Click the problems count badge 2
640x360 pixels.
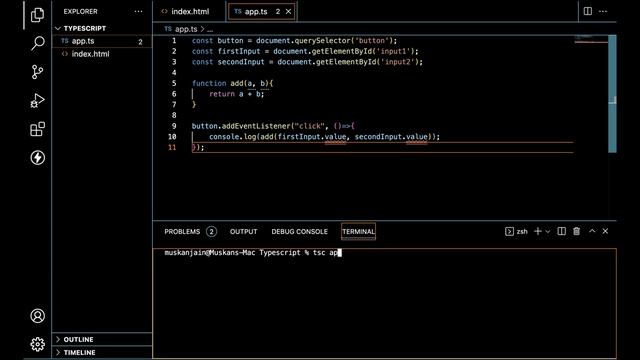point(211,231)
